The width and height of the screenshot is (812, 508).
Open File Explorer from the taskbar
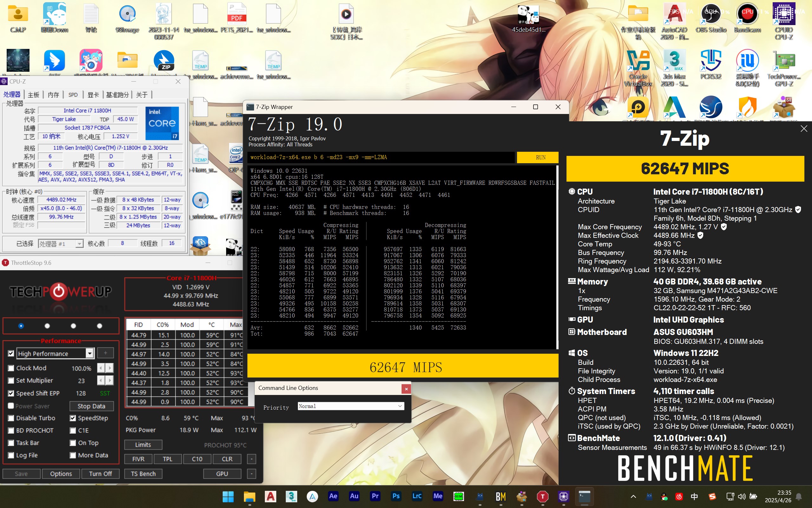pos(249,496)
